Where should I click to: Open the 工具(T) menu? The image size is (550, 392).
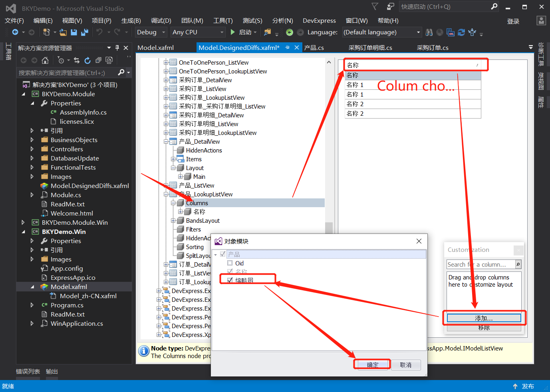point(223,21)
